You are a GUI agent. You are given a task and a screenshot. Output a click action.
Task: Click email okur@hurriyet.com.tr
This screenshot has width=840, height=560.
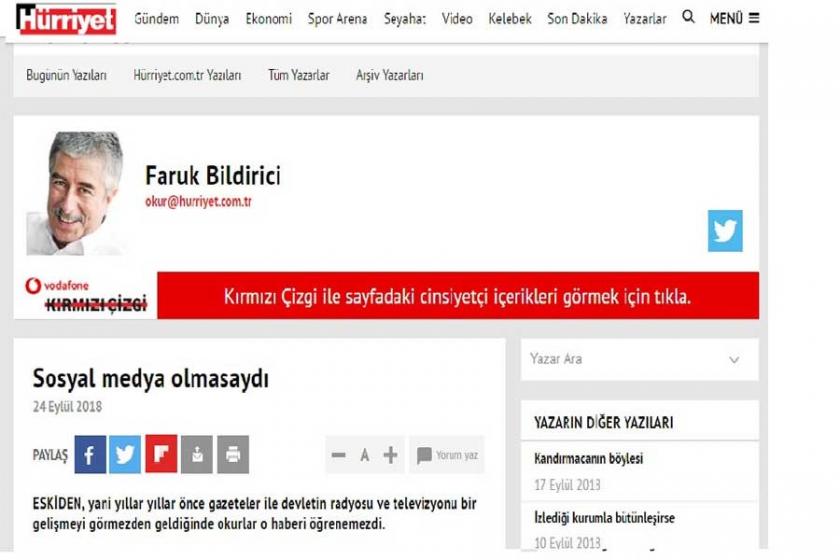[x=198, y=201]
